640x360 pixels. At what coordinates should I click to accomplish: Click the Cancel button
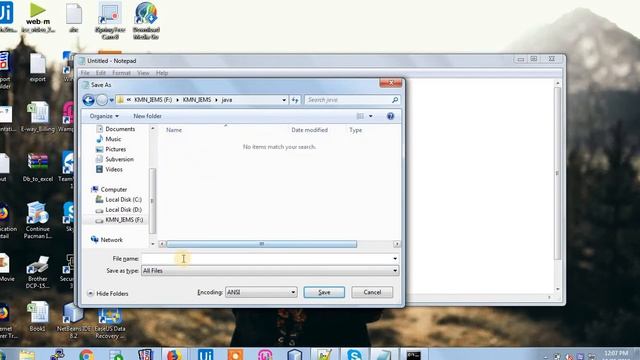click(372, 292)
